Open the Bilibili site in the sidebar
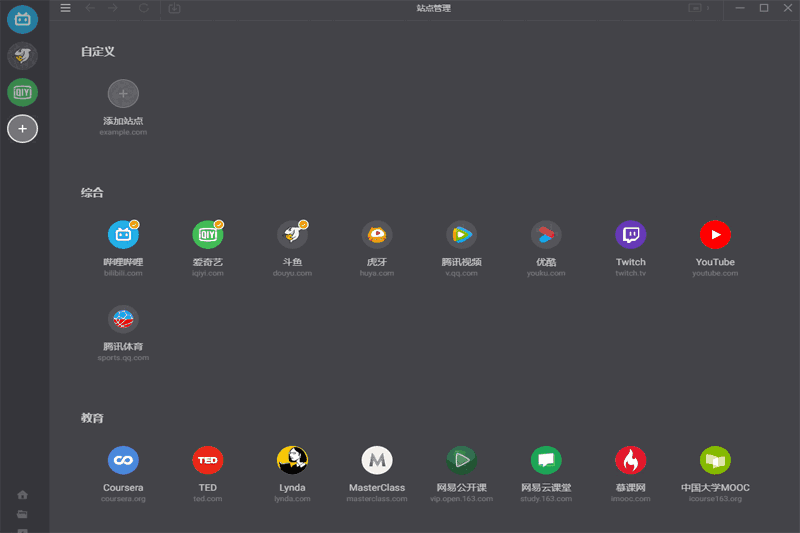This screenshot has width=800, height=533. [22, 19]
